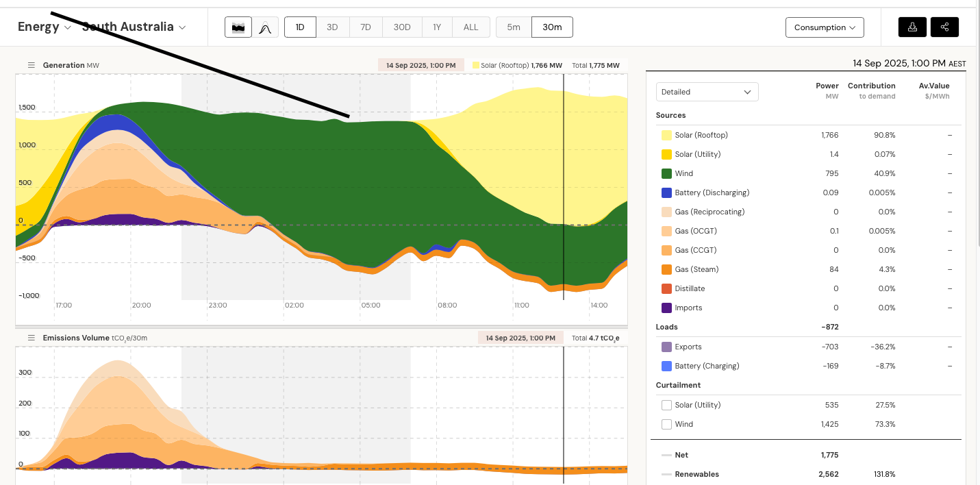Open the Generation chart hamburger menu

(x=32, y=65)
